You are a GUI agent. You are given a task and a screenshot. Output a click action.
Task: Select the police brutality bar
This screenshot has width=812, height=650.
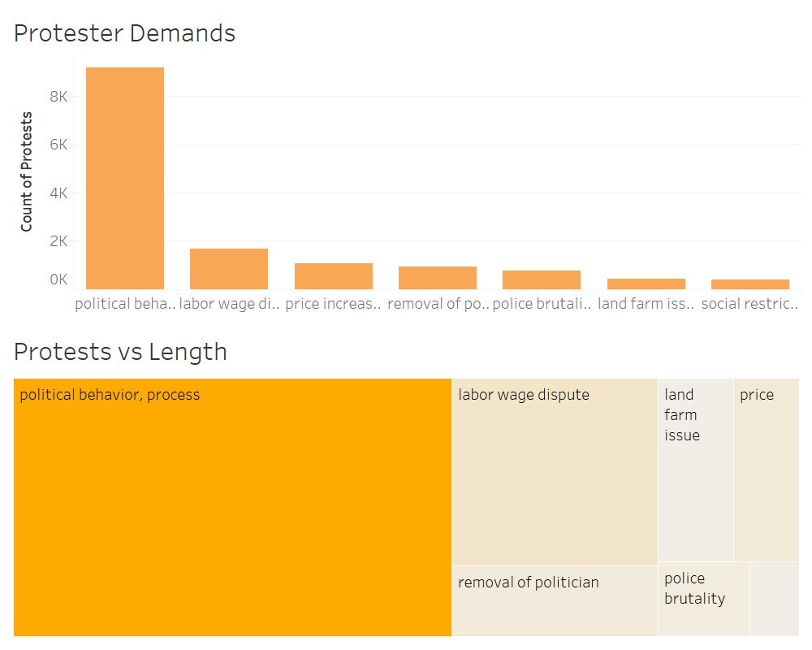pos(542,279)
